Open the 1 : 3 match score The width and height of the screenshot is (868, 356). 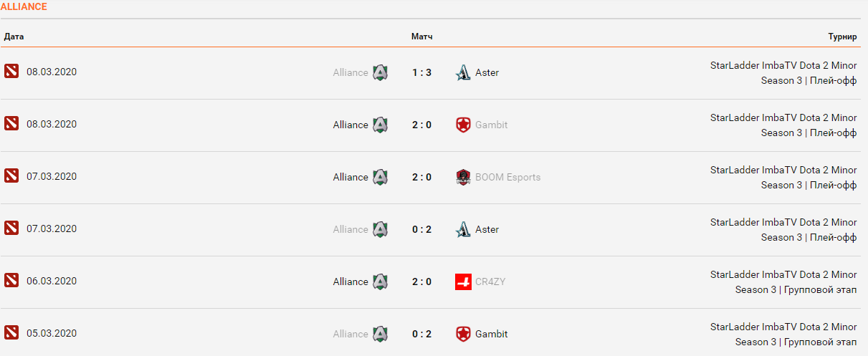click(x=421, y=72)
